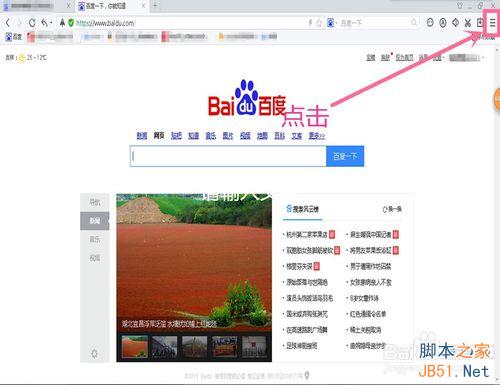This screenshot has height=385, width=500.
Task: Open the Baidu bookmark on the bookmarks bar
Action: click(x=14, y=37)
